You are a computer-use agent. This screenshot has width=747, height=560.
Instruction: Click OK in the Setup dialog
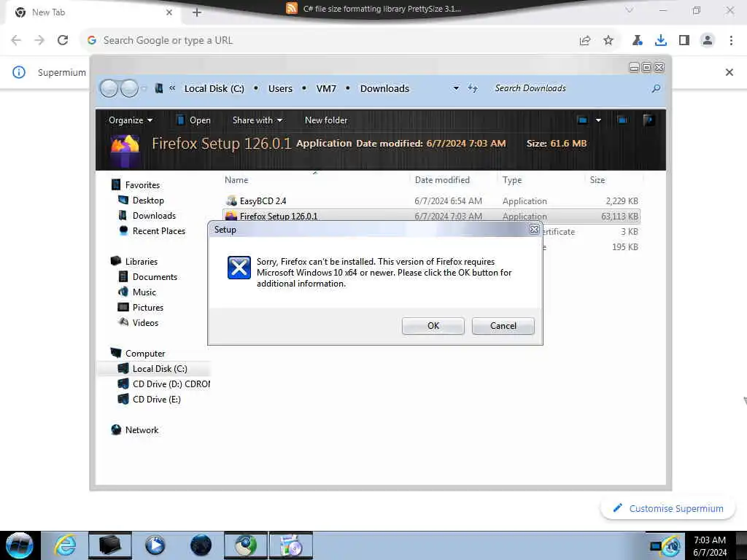[433, 326]
